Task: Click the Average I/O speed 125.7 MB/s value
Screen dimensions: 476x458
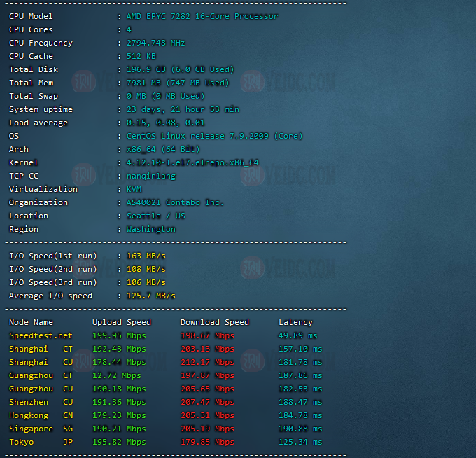Action: [150, 296]
